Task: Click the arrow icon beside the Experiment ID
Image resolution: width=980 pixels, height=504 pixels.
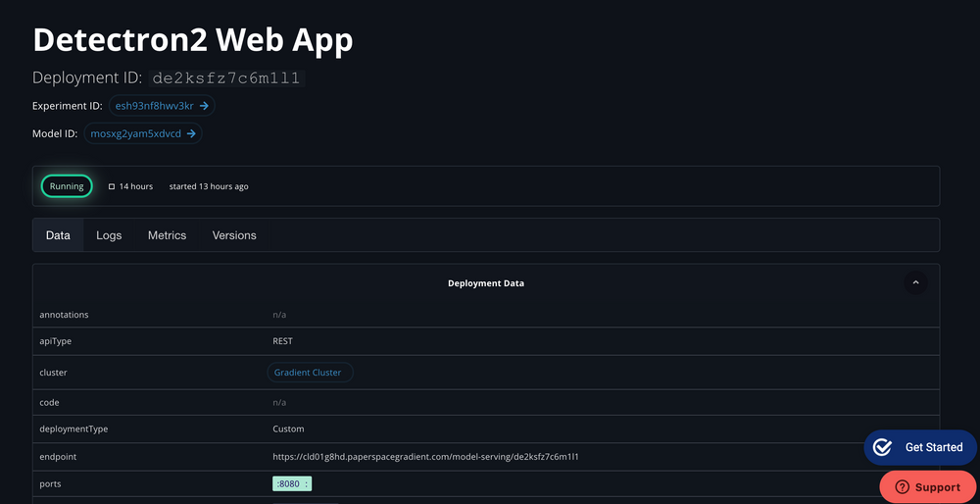Action: point(204,106)
